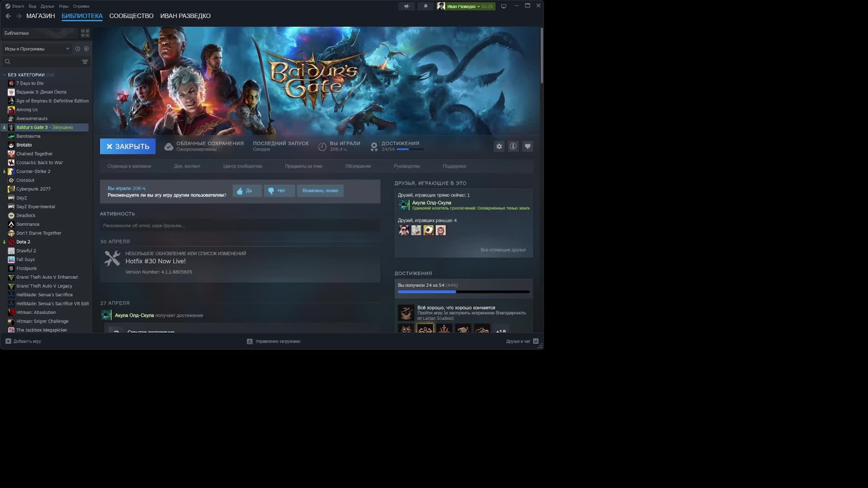This screenshot has height=488, width=868.
Task: Open Иван Разведко account dropdown
Action: click(466, 6)
